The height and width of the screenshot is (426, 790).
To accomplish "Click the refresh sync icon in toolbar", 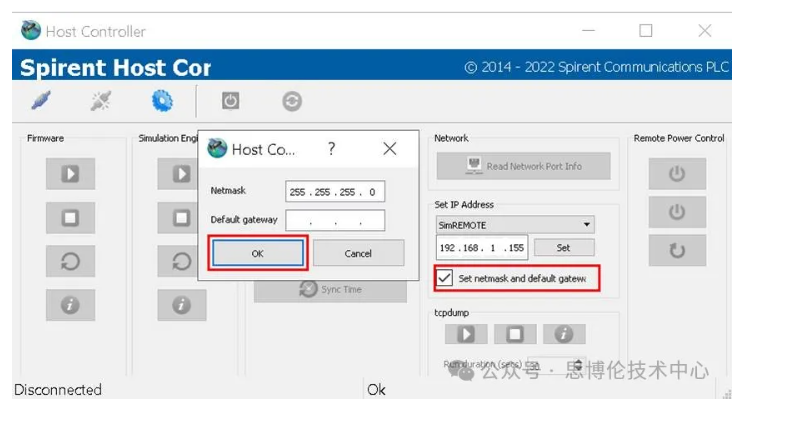I will tap(292, 101).
